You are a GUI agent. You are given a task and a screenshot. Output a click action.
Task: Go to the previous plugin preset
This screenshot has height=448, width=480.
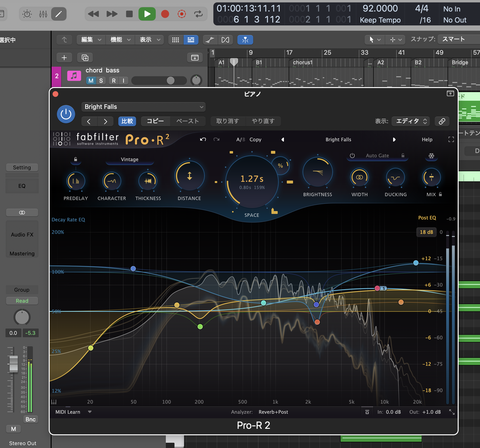pos(89,121)
